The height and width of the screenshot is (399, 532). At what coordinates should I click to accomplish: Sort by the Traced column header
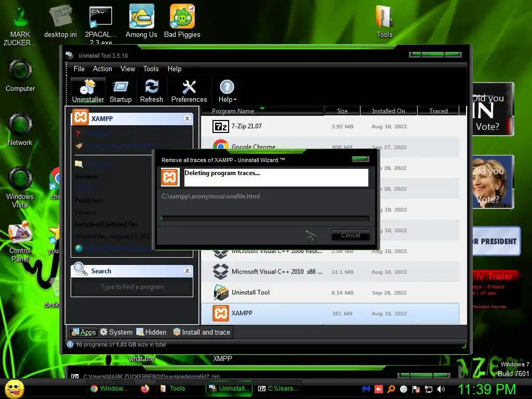point(438,111)
